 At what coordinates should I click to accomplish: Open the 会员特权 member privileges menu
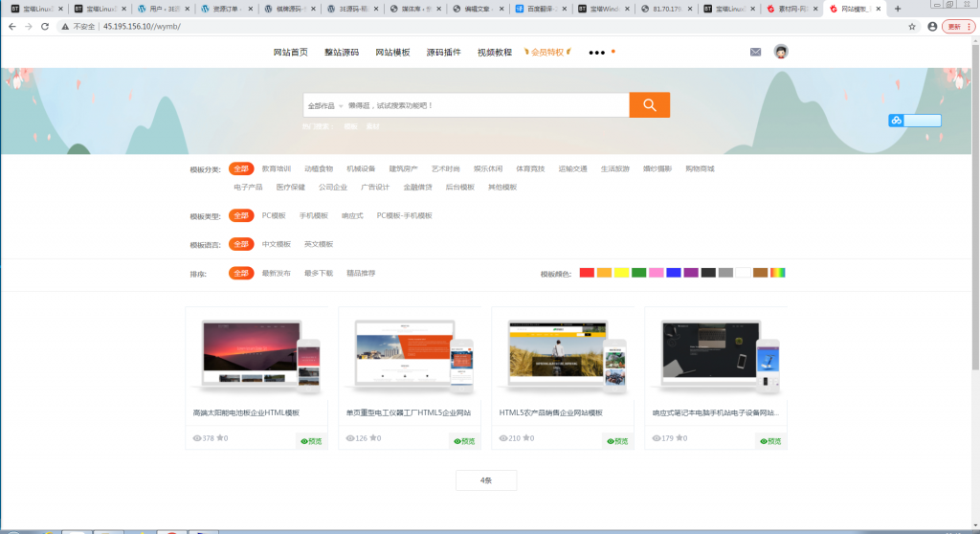point(550,52)
